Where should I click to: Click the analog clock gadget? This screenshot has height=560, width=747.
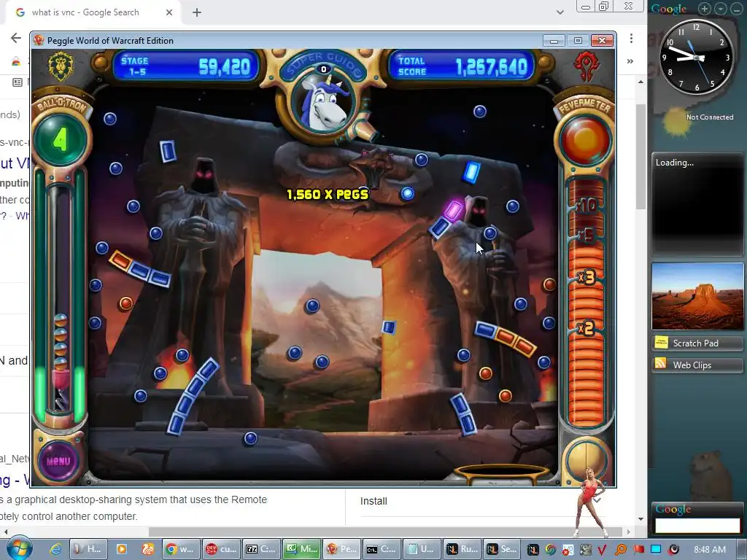tap(696, 57)
